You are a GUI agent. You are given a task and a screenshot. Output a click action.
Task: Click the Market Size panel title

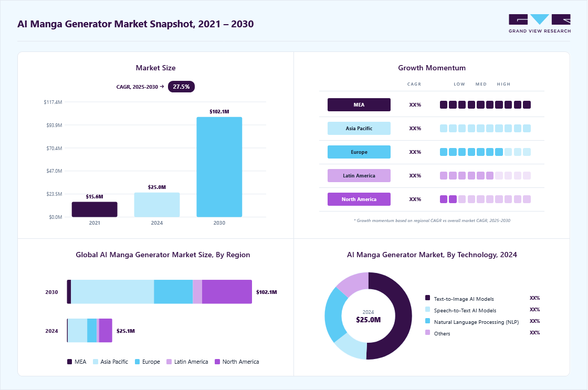coord(155,68)
